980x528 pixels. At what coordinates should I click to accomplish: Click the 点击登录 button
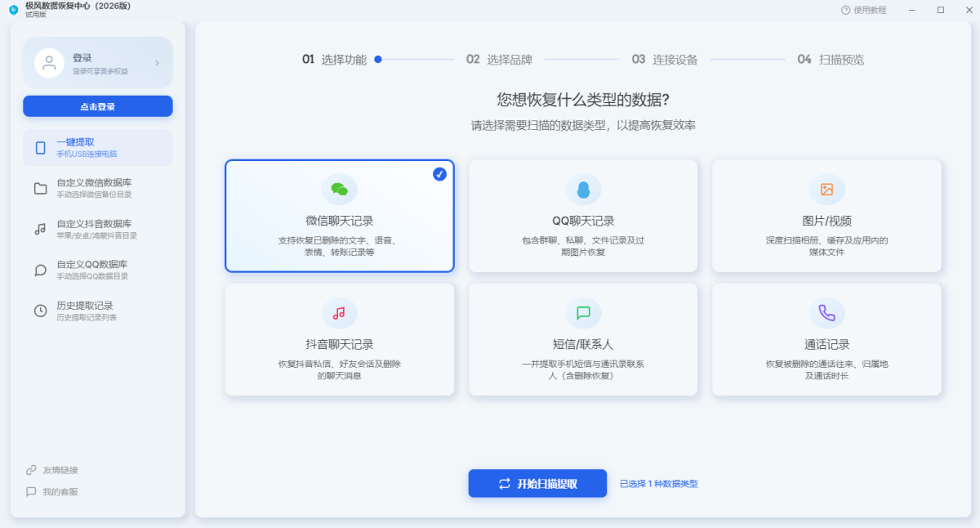[x=98, y=106]
